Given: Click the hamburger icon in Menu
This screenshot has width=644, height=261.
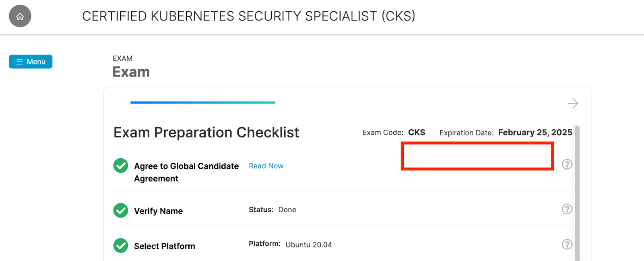Looking at the screenshot, I should 19,62.
